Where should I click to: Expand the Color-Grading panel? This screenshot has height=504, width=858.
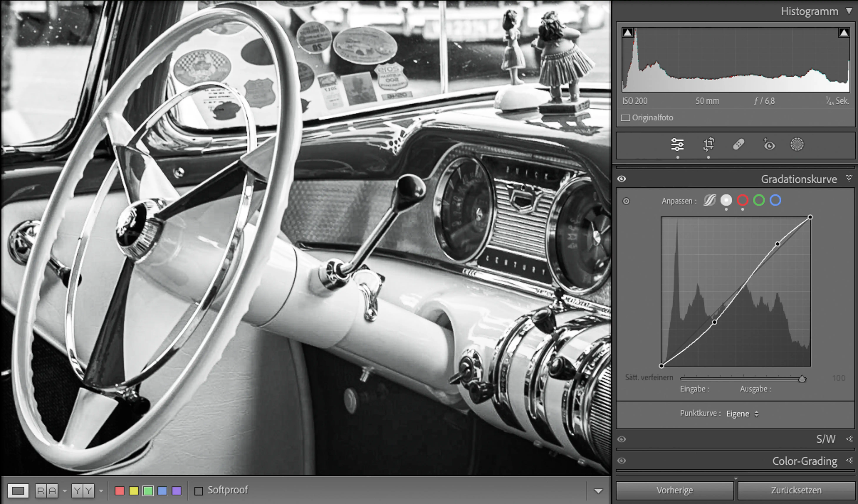[x=849, y=460]
